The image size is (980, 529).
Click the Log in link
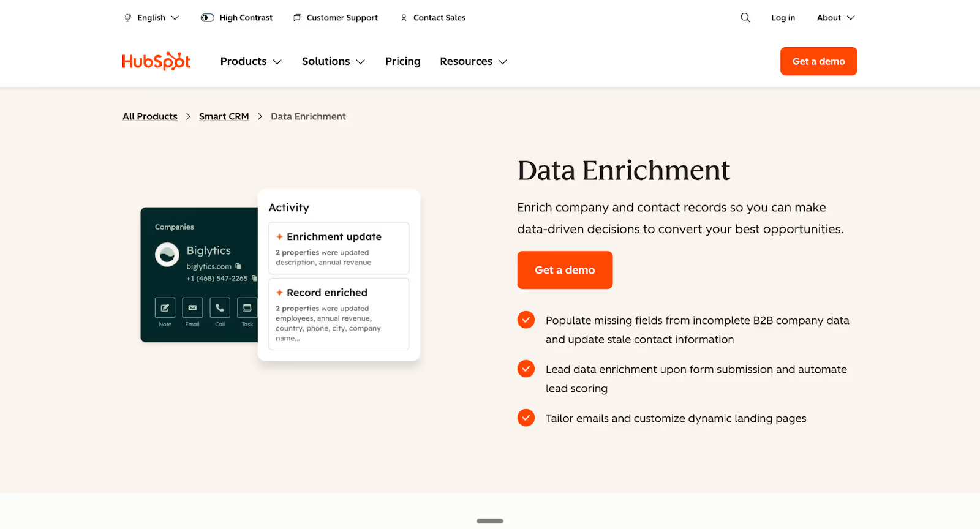(783, 18)
